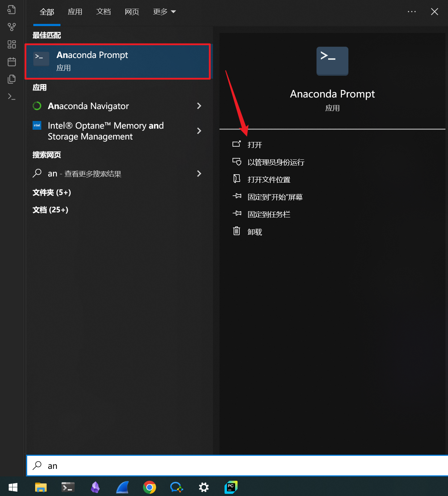The image size is (448, 496).
Task: Click the open icon beside 打开
Action: (236, 144)
